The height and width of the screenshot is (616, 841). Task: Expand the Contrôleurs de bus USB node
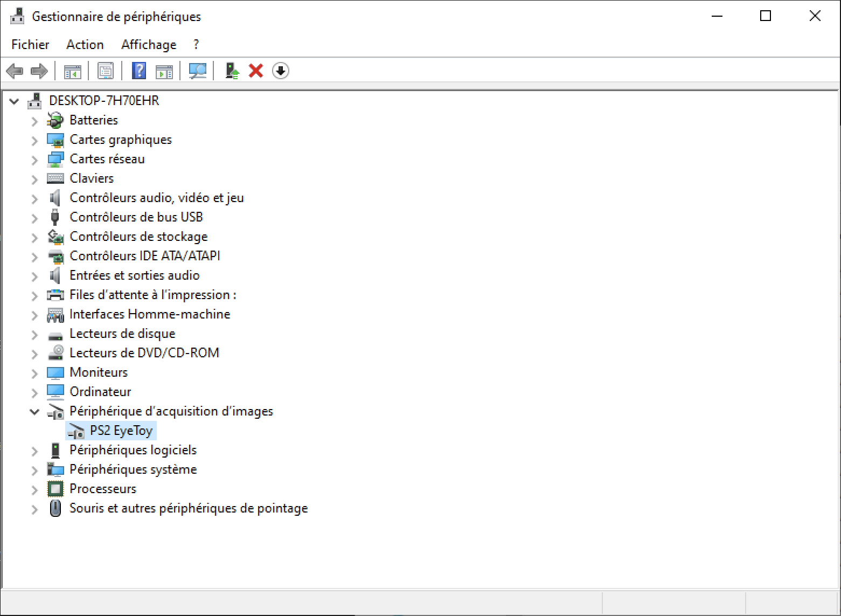[34, 218]
